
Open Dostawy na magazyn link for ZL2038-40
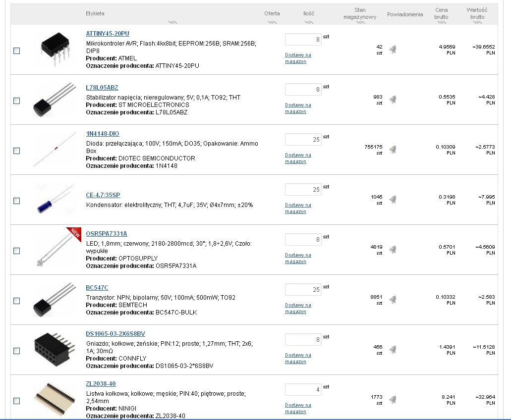[x=298, y=408]
